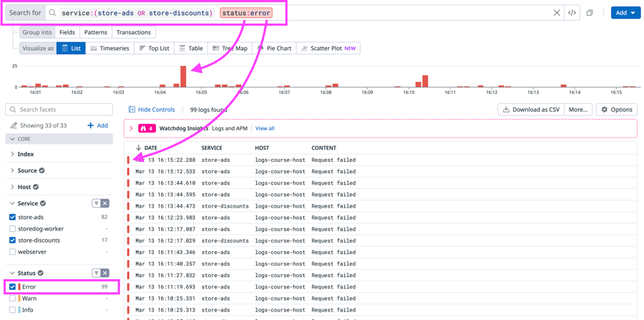
Task: Click the verified badge next to Source
Action: (42, 170)
